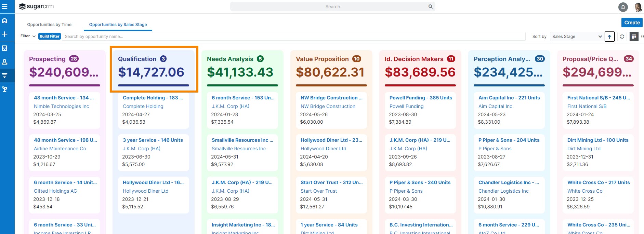
Task: Click the Qualification column's blue color bar
Action: [153, 85]
